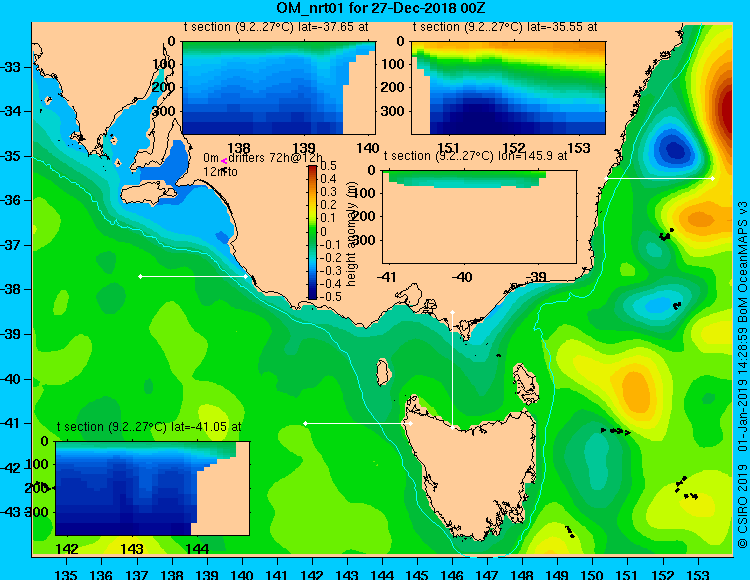The image size is (750, 580).
Task: Click the white section line off the east coast
Action: (660, 178)
